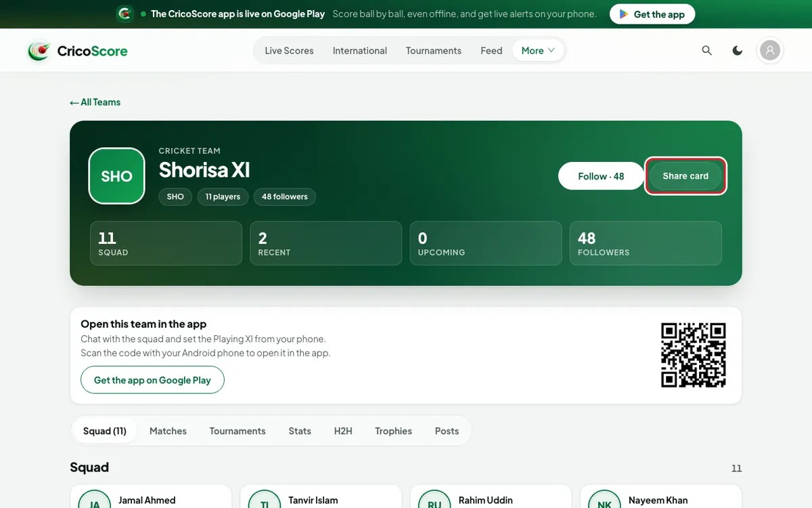
Task: Switch to the team Tournaments tab
Action: tap(238, 431)
